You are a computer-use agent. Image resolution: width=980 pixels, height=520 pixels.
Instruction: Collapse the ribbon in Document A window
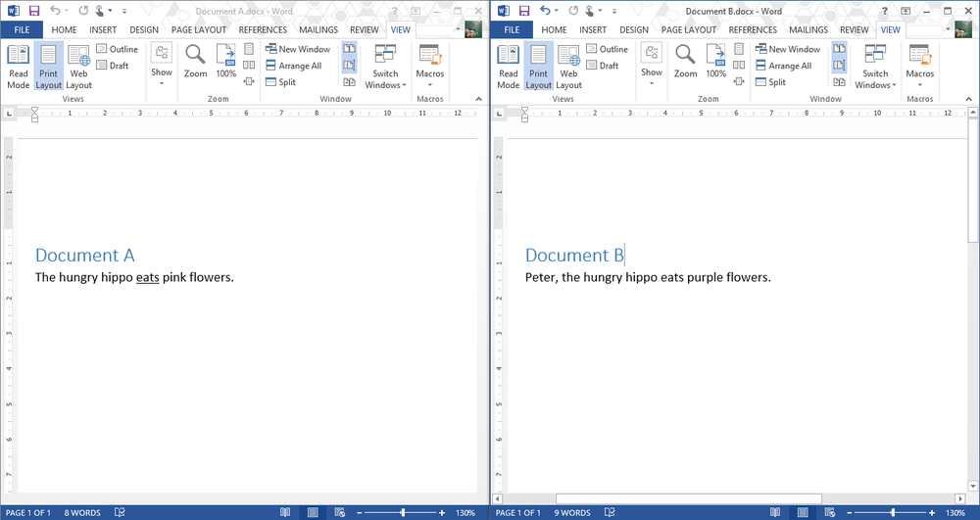479,99
